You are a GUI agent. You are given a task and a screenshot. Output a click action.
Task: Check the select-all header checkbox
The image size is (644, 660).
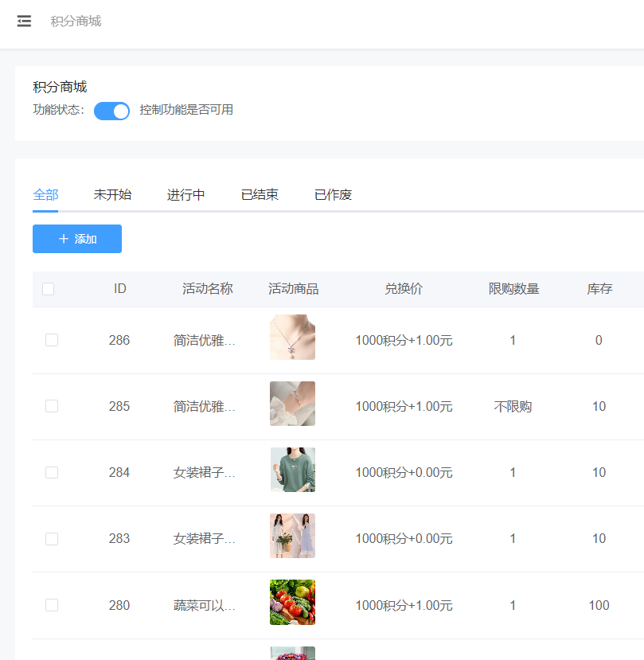coord(48,289)
